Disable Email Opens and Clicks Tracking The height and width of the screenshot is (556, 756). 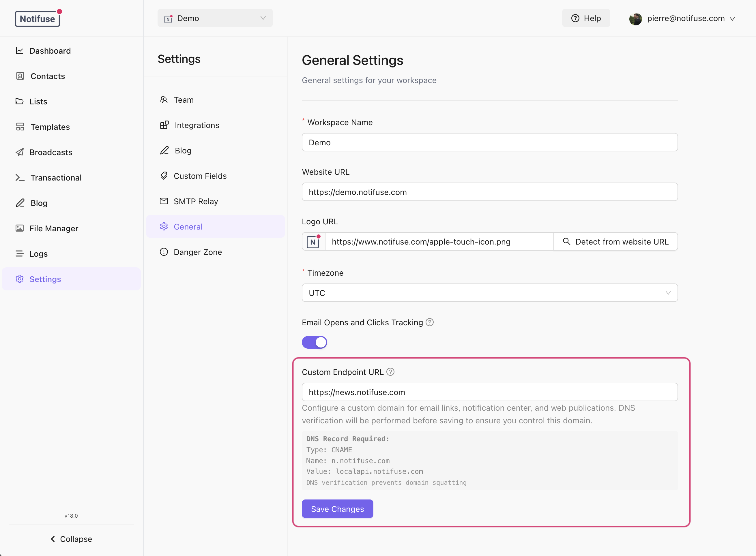pyautogui.click(x=314, y=342)
